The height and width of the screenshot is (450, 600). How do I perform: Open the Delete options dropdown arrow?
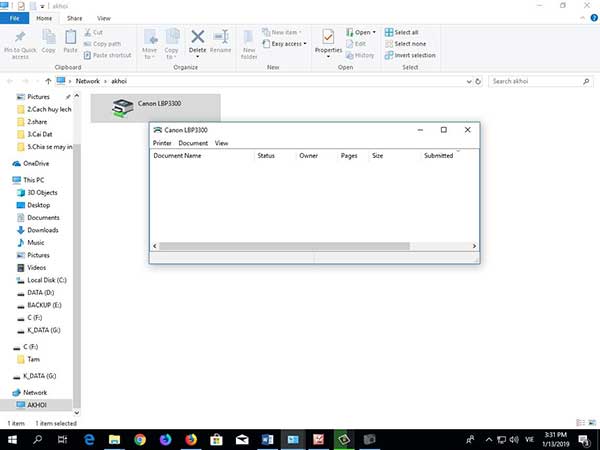tap(197, 57)
